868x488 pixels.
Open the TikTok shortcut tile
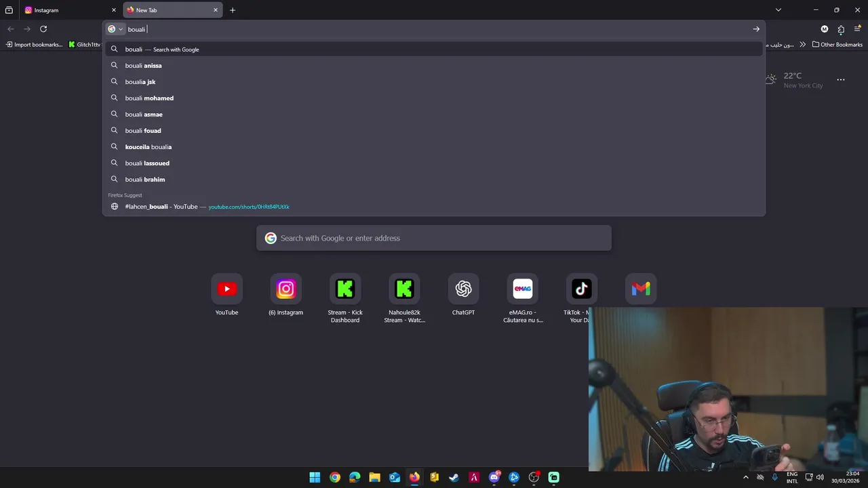pos(581,289)
